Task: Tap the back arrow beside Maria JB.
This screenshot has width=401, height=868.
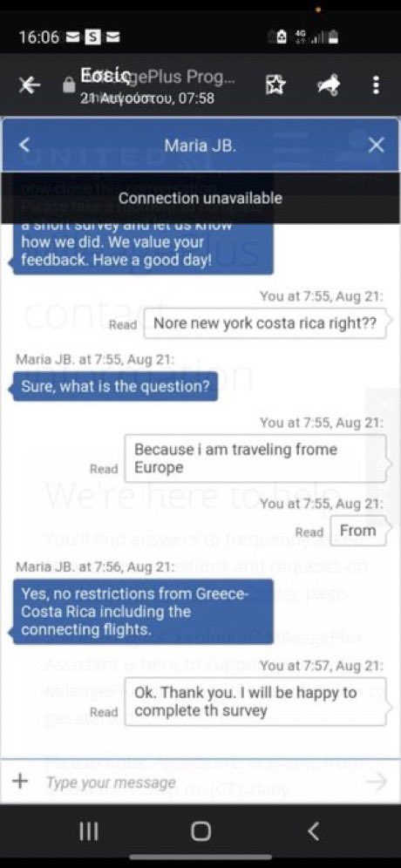Action: coord(24,146)
